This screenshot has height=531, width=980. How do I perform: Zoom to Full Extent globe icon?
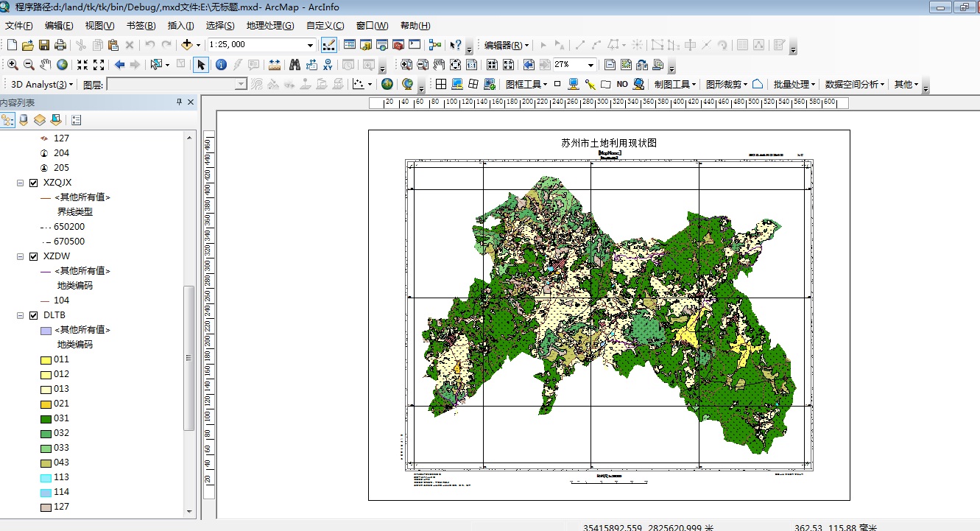pyautogui.click(x=62, y=65)
